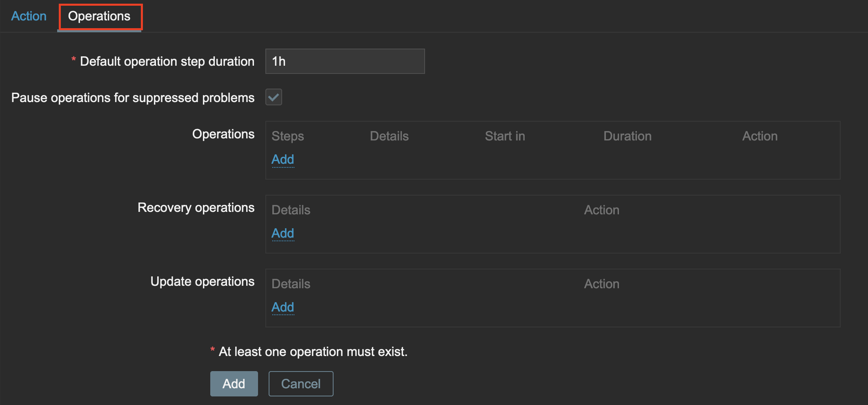This screenshot has width=868, height=405.
Task: Click the 'Update operations' label
Action: pos(203,281)
